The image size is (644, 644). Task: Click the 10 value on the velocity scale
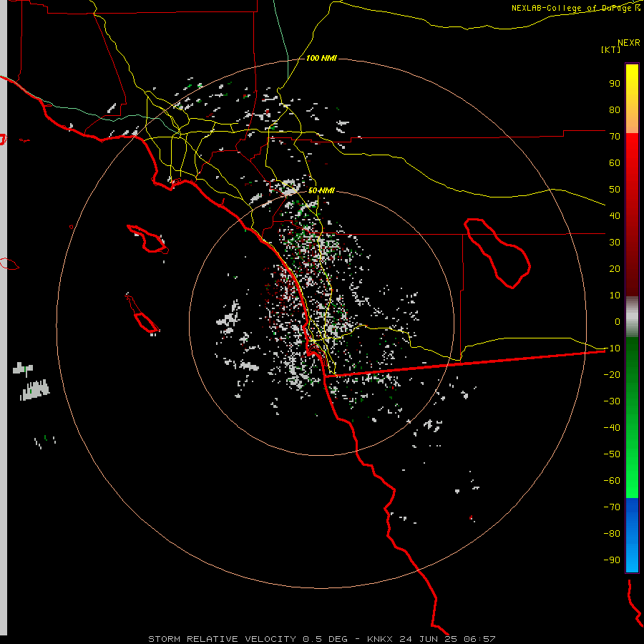point(615,296)
